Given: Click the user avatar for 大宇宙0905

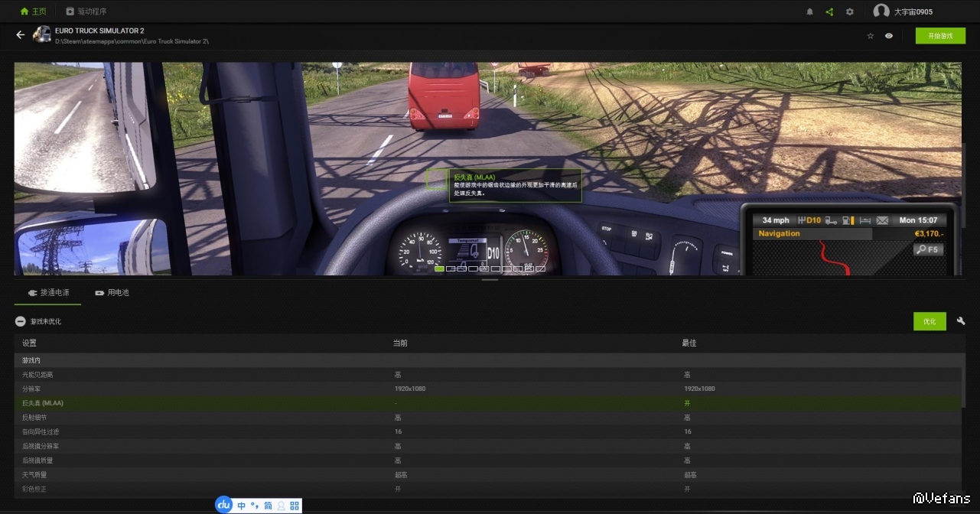Looking at the screenshot, I should click(881, 11).
